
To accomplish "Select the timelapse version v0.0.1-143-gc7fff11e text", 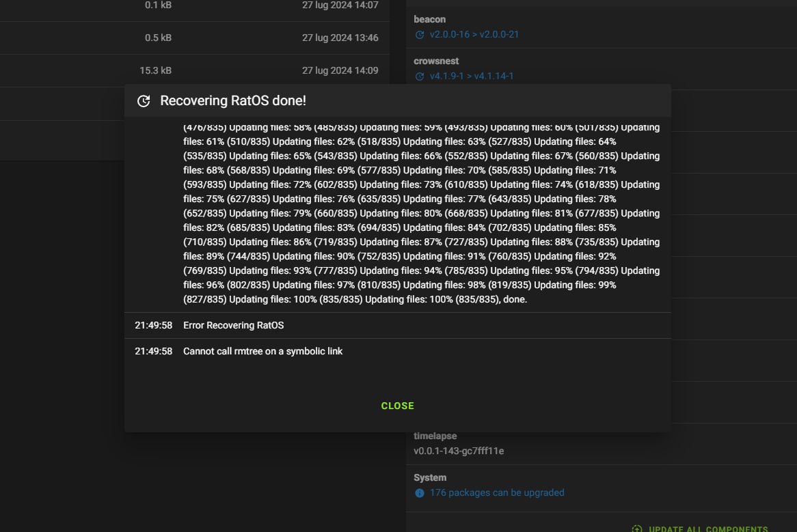I will point(459,451).
